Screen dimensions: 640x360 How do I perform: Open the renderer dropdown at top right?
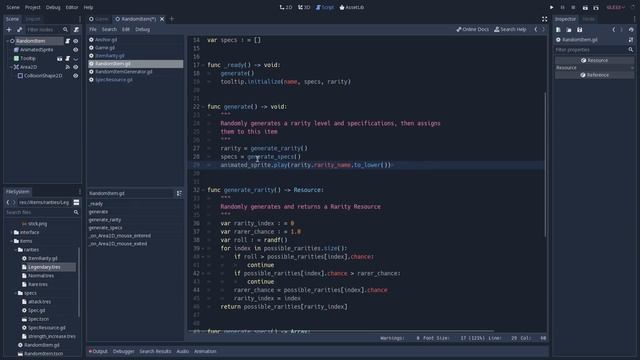pyautogui.click(x=616, y=7)
